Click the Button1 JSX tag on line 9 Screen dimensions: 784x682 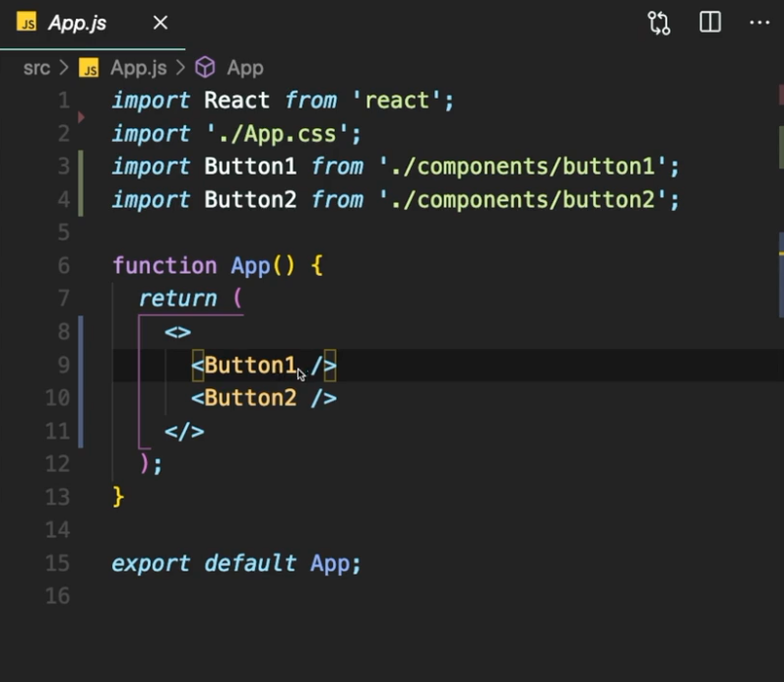click(264, 366)
